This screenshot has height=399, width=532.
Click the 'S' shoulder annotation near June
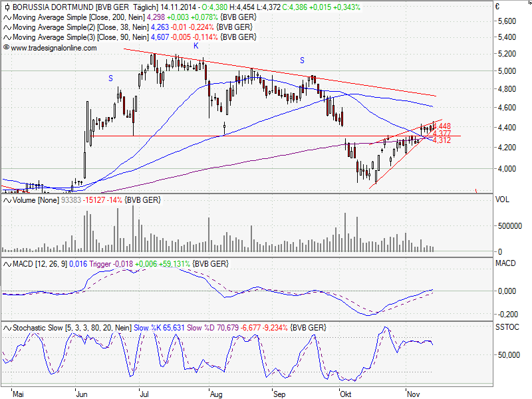[x=110, y=78]
